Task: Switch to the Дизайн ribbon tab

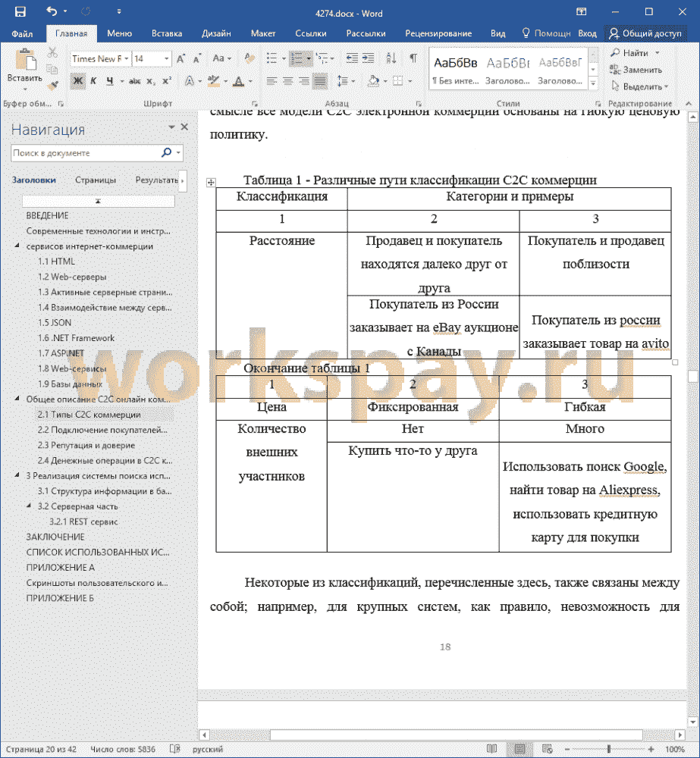Action: (x=216, y=33)
